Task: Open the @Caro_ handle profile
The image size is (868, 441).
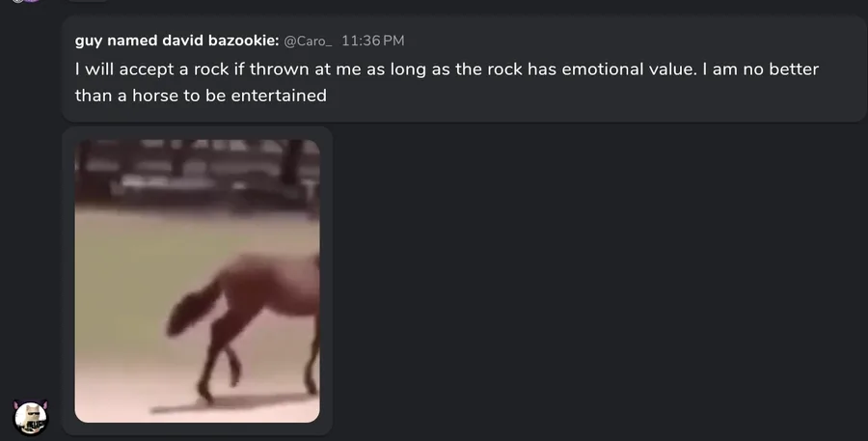Action: pyautogui.click(x=308, y=41)
